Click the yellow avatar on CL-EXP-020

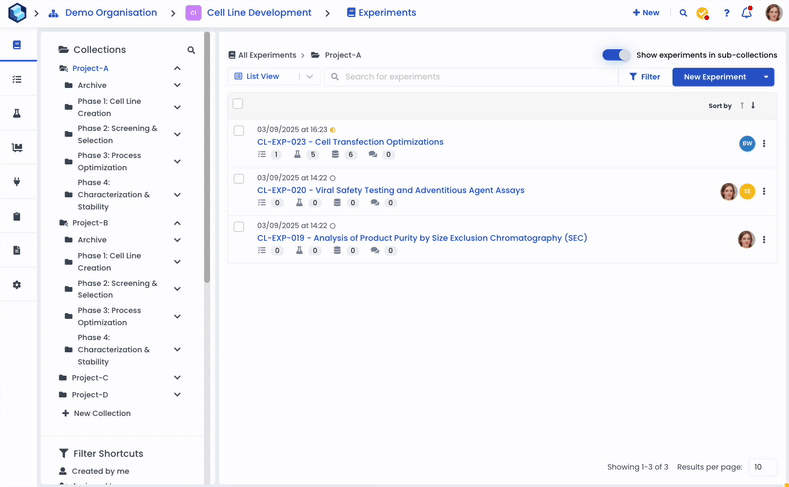coord(747,191)
